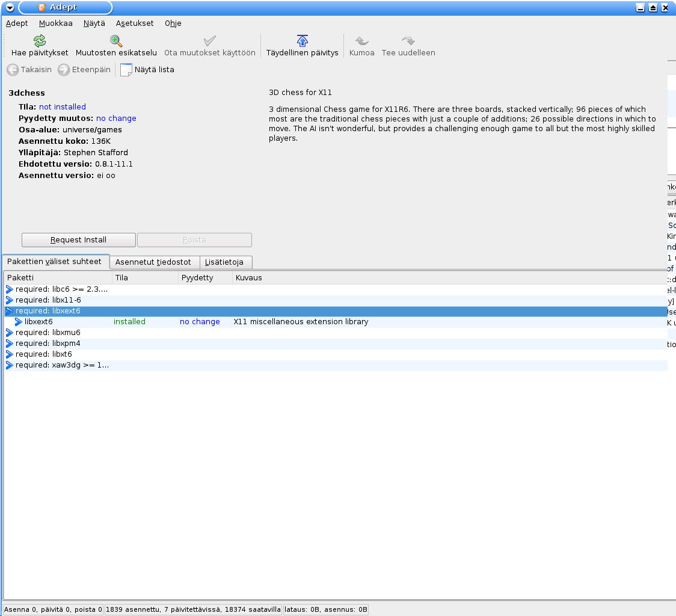Expand the required: libc6 dependency row

[10, 289]
